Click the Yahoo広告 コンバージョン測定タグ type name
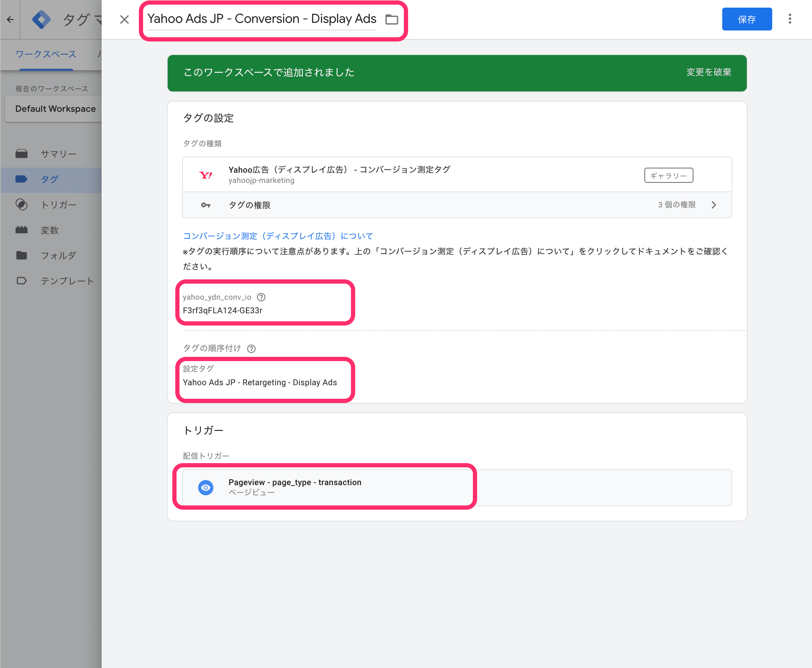This screenshot has width=812, height=668. (x=339, y=170)
